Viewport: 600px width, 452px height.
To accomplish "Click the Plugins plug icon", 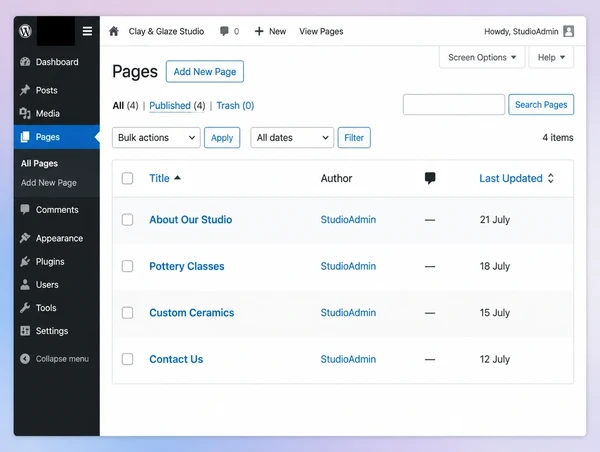I will pos(25,261).
